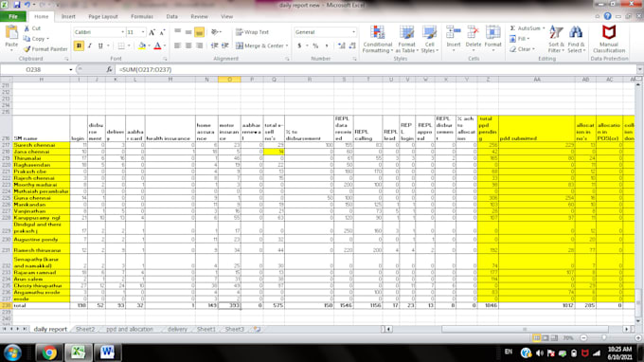The width and height of the screenshot is (644, 362).
Task: Toggle Top Align vertical alignment
Action: pos(177,32)
